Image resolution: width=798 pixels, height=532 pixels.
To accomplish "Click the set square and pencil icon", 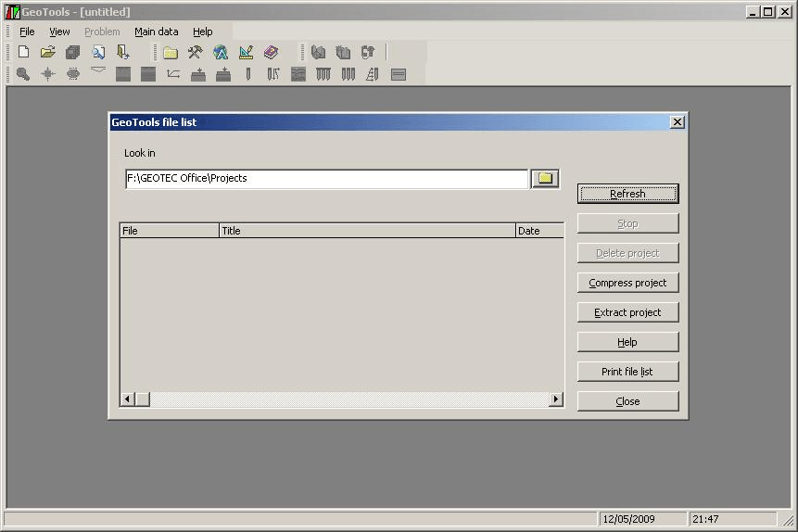I will click(x=246, y=52).
